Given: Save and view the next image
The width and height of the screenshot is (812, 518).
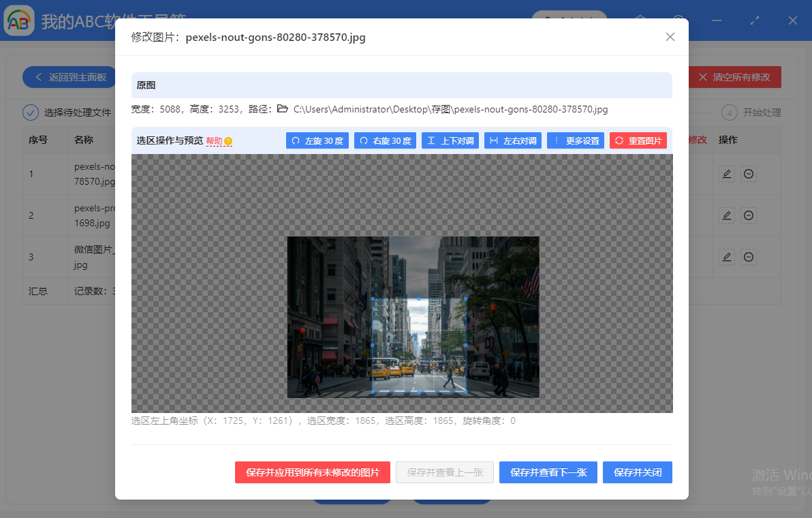Looking at the screenshot, I should 548,472.
